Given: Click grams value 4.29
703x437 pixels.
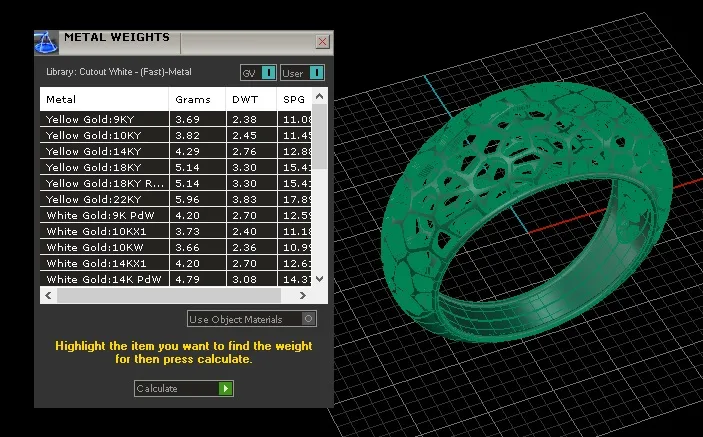Looking at the screenshot, I should pos(187,151).
